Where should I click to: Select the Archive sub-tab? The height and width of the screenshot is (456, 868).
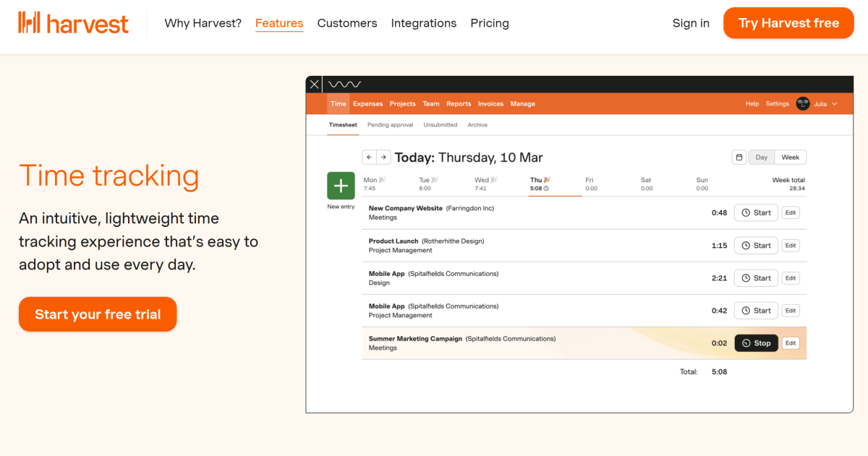pos(477,125)
